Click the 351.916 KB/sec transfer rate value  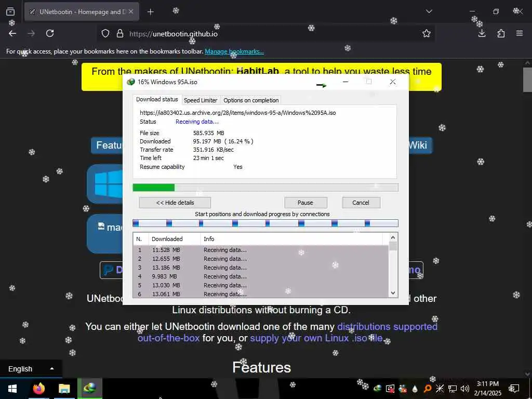pyautogui.click(x=214, y=150)
